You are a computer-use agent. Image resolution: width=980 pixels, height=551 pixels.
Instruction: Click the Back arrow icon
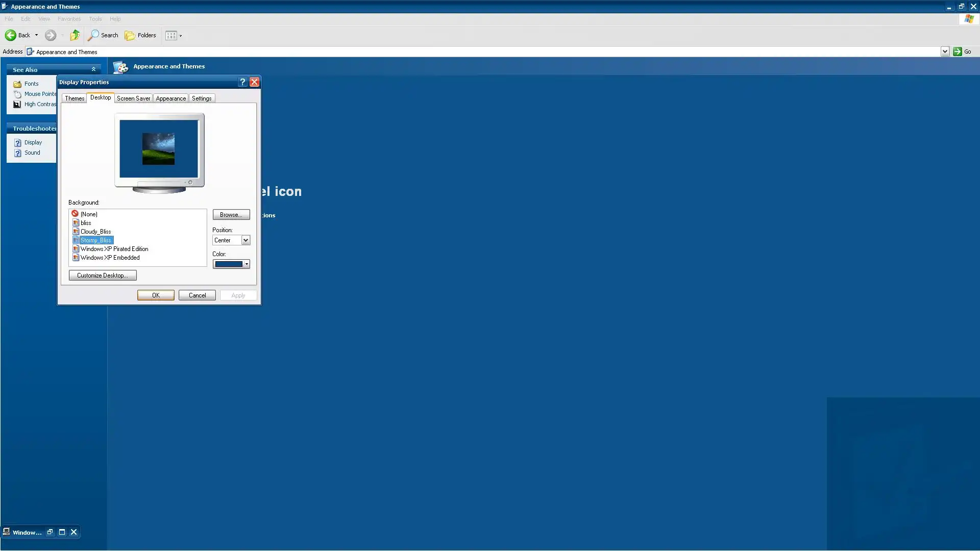(10, 35)
